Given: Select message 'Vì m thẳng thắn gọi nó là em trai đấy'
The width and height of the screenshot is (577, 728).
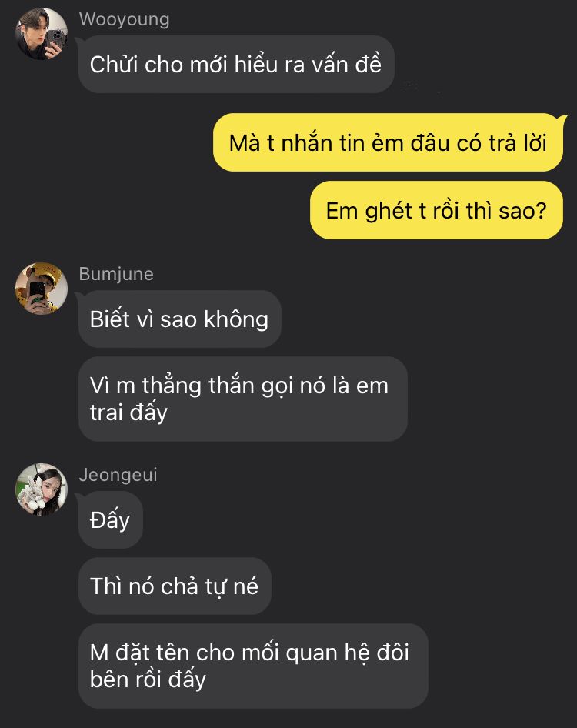Looking at the screenshot, I should (243, 399).
